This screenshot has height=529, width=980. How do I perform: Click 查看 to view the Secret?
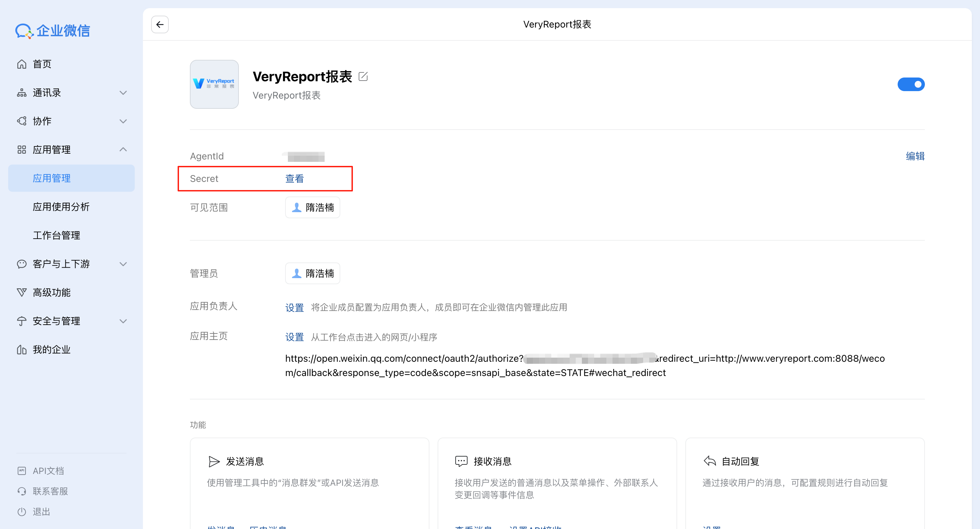[294, 178]
